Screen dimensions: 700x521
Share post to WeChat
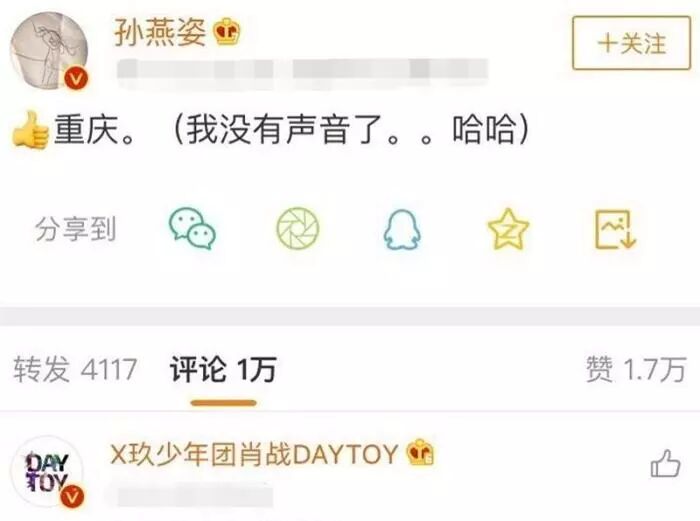(192, 228)
